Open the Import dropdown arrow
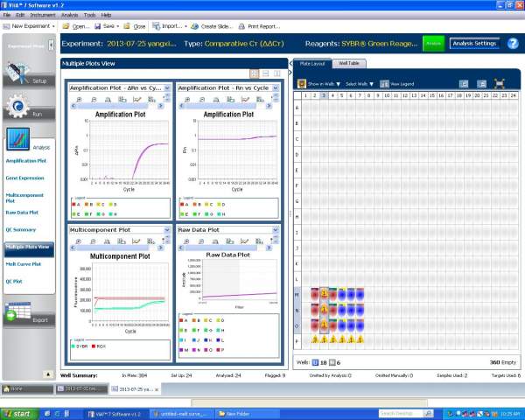The height and width of the screenshot is (420, 525). coord(185,26)
